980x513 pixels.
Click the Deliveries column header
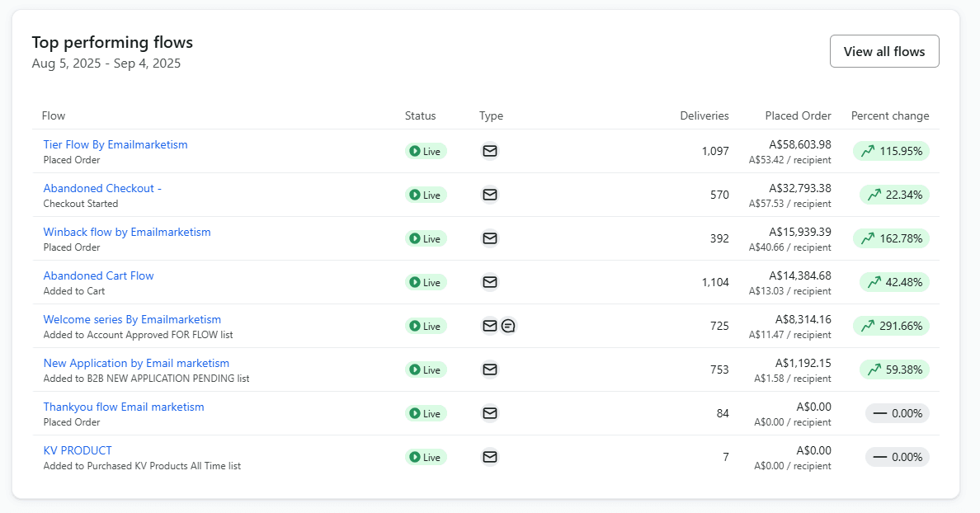pos(704,115)
